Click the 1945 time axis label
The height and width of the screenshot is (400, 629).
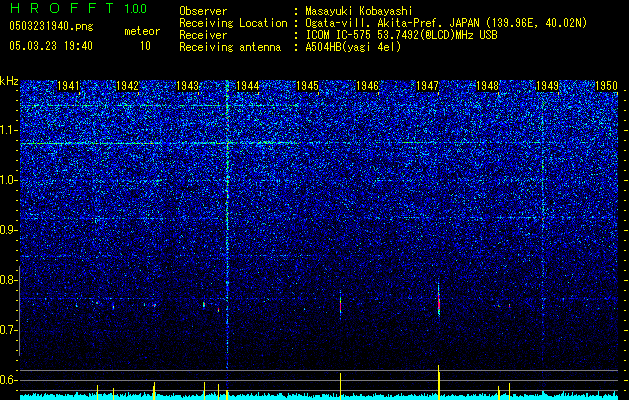click(x=307, y=86)
